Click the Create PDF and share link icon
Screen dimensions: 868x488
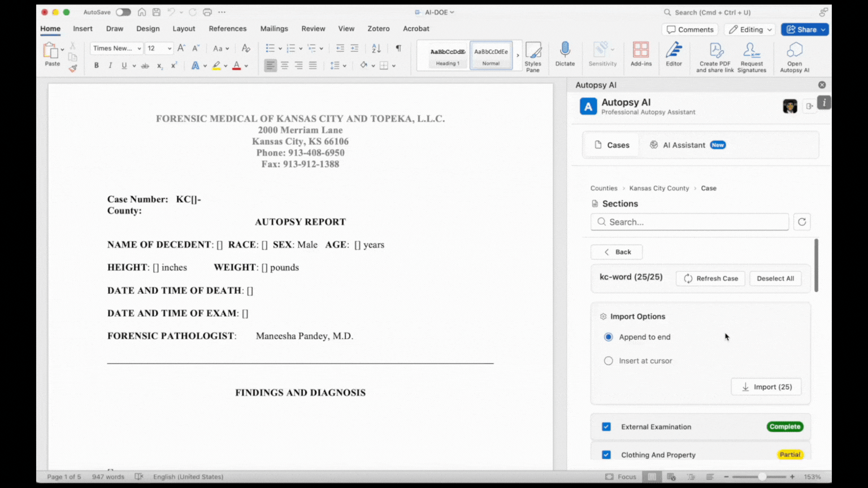pyautogui.click(x=714, y=56)
